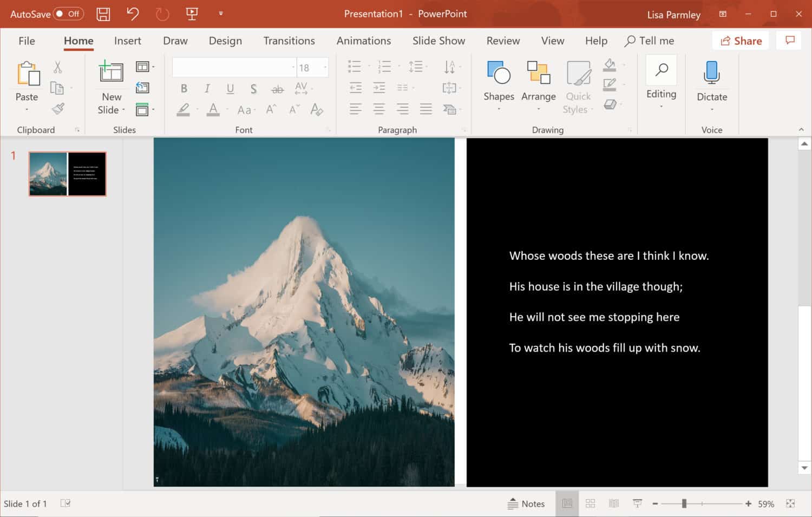Open the Customize Quick Access Toolbar arrow
The width and height of the screenshot is (812, 517).
221,14
